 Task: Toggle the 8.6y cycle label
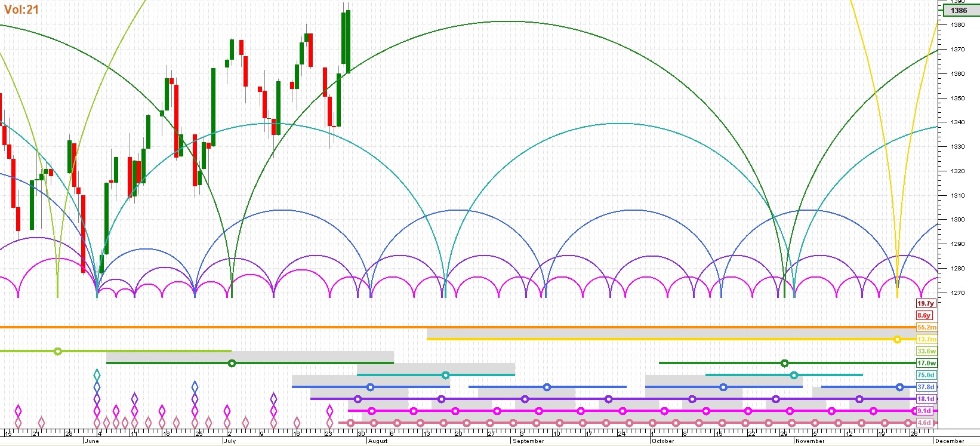(x=924, y=316)
